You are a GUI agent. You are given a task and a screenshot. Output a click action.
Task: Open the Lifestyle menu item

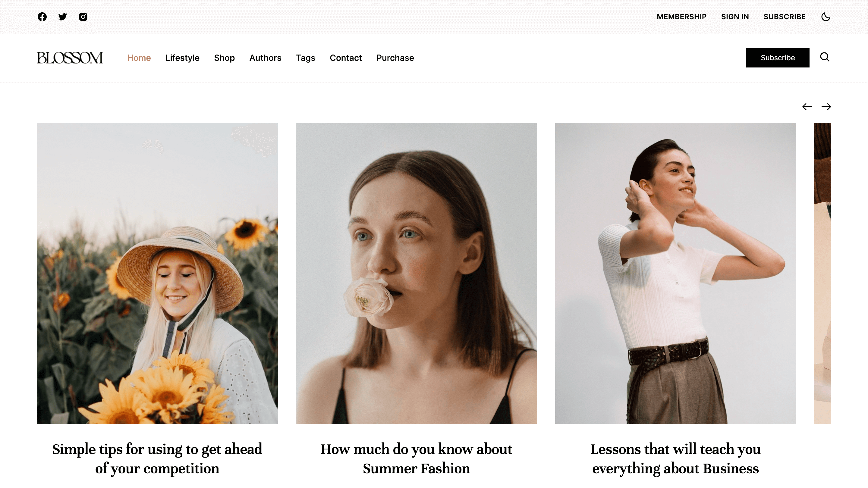point(182,58)
